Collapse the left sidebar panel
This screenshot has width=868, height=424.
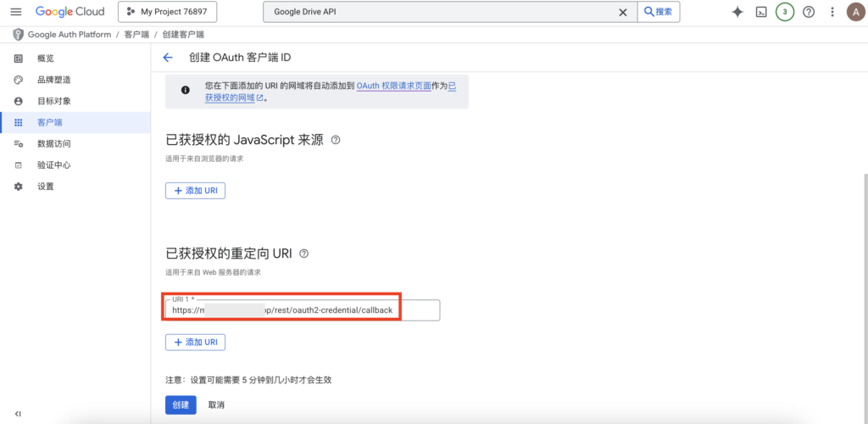[18, 414]
